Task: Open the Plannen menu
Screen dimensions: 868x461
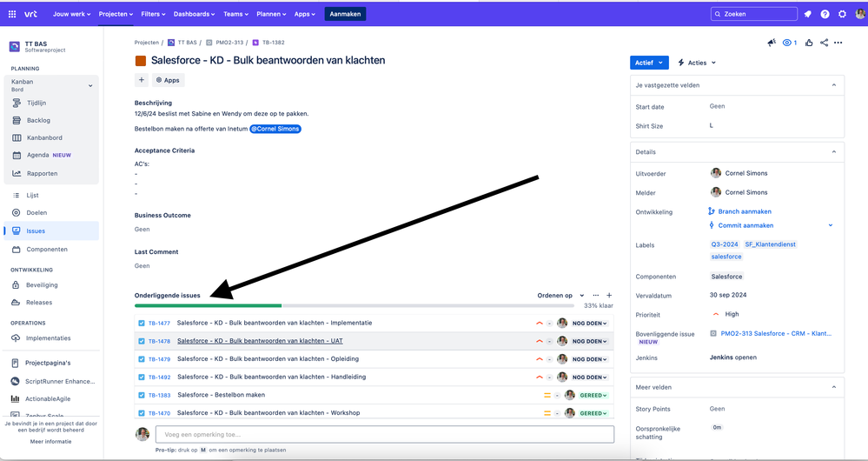Action: coord(271,14)
